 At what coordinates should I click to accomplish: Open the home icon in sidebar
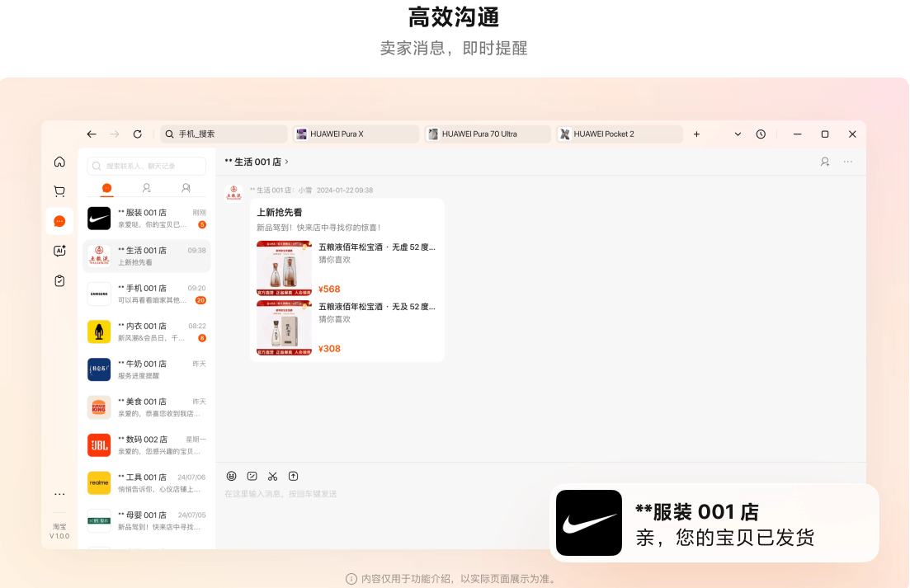[x=59, y=162]
